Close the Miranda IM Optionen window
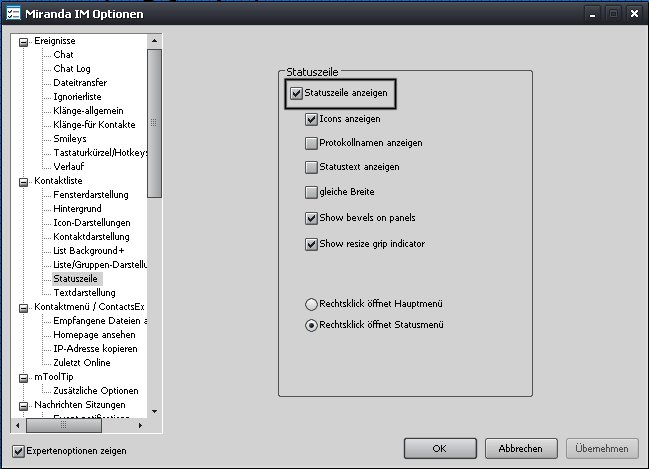649x469 pixels. [634, 14]
